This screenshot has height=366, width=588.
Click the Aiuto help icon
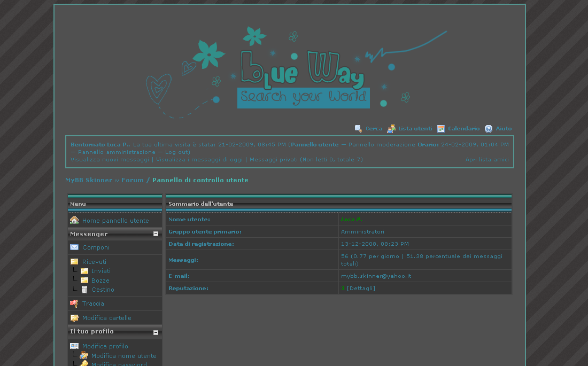pos(489,129)
